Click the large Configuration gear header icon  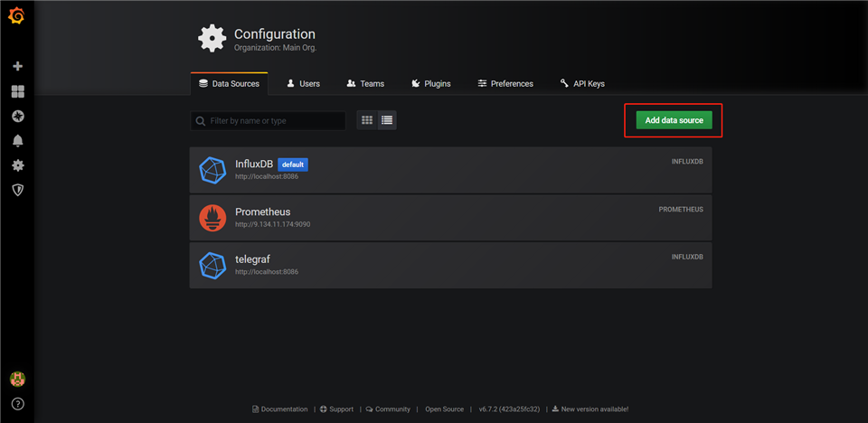point(212,39)
